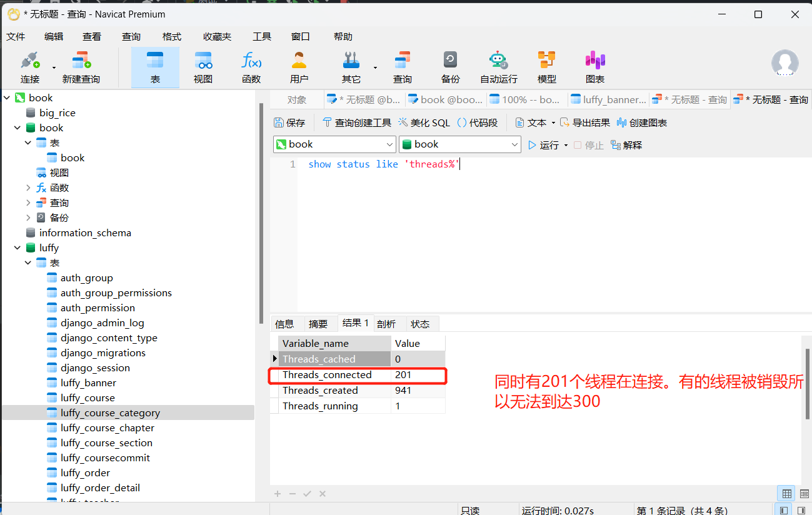Open the dropdown arrow next to 运行
The width and height of the screenshot is (812, 515).
coord(566,145)
